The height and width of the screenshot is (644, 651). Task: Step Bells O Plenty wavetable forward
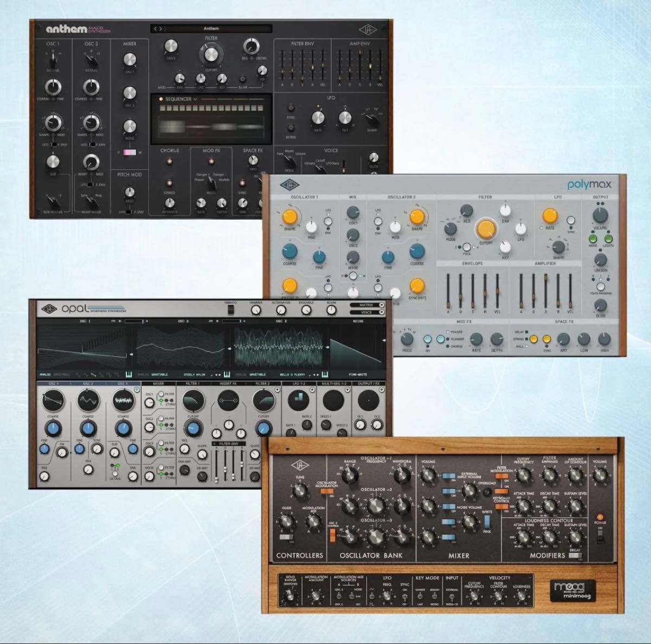click(x=318, y=374)
